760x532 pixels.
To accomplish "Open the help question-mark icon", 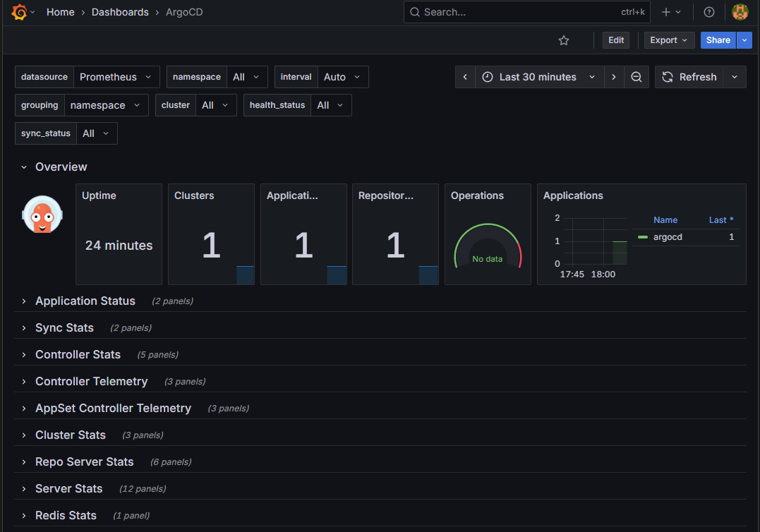I will tap(708, 12).
